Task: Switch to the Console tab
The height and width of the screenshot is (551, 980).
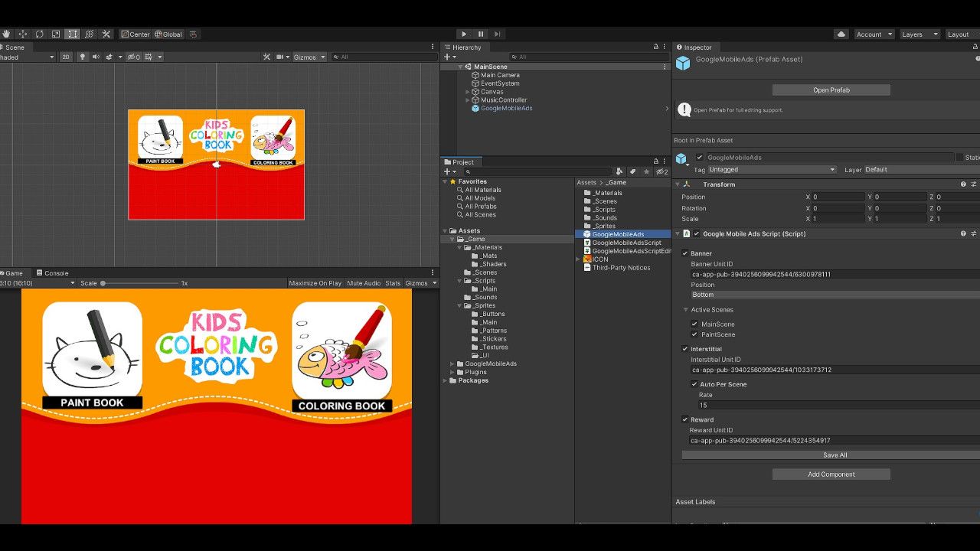Action: pos(56,273)
